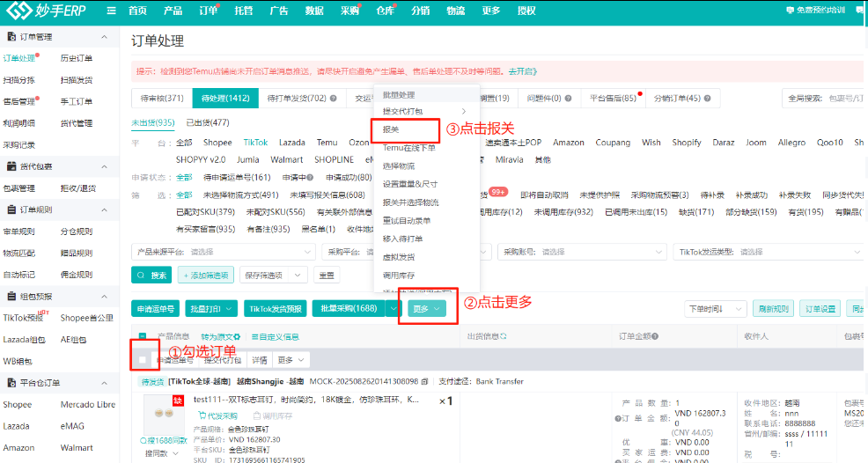The height and width of the screenshot is (463, 868).
Task: Click the 平台仓订单 sidebar section icon
Action: [x=11, y=383]
